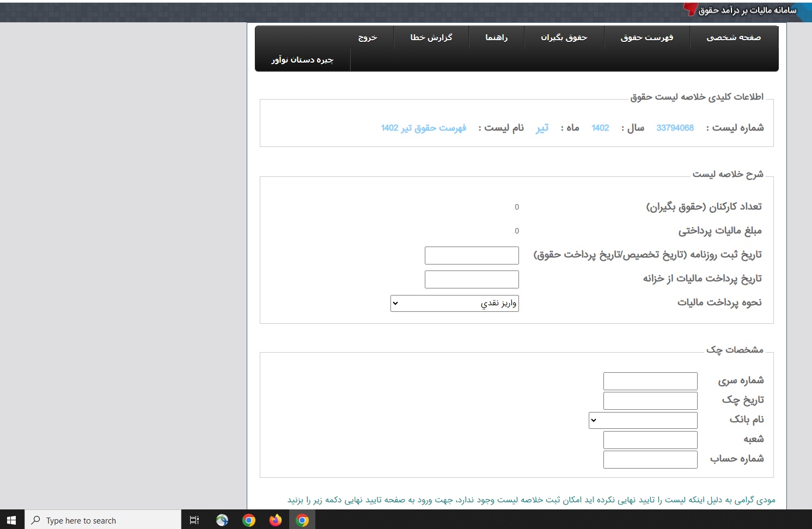Click خروج to log out

(368, 38)
